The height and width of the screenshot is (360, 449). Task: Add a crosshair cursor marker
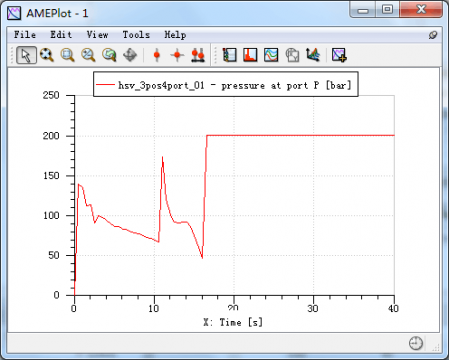click(x=177, y=55)
